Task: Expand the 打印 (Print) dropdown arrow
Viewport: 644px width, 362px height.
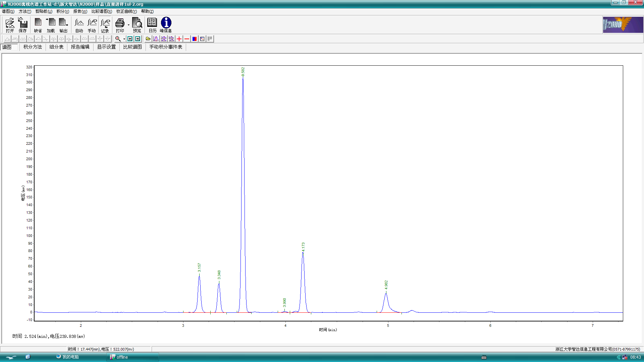Action: pos(128,25)
